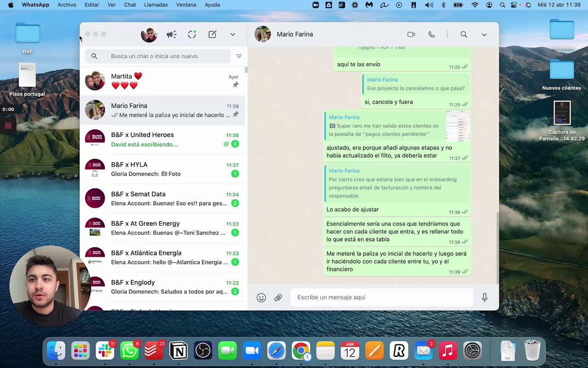Open the volume control in the menu bar
Screen dimensions: 588x368
click(429, 5)
